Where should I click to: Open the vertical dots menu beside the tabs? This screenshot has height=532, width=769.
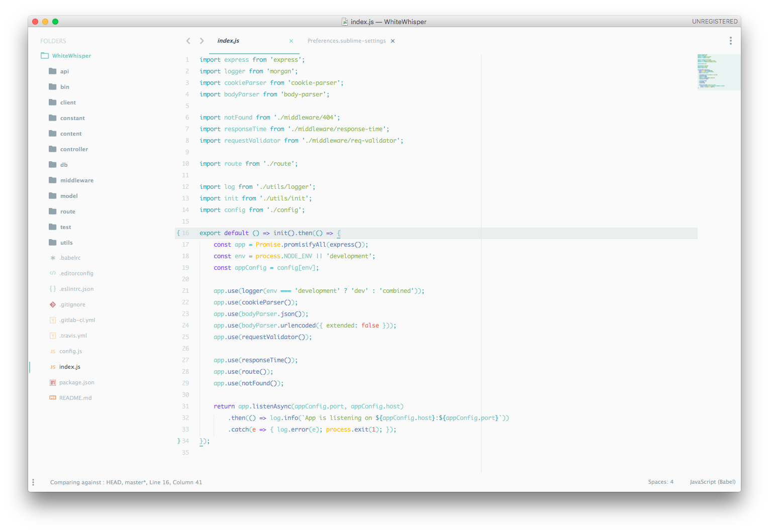click(730, 41)
